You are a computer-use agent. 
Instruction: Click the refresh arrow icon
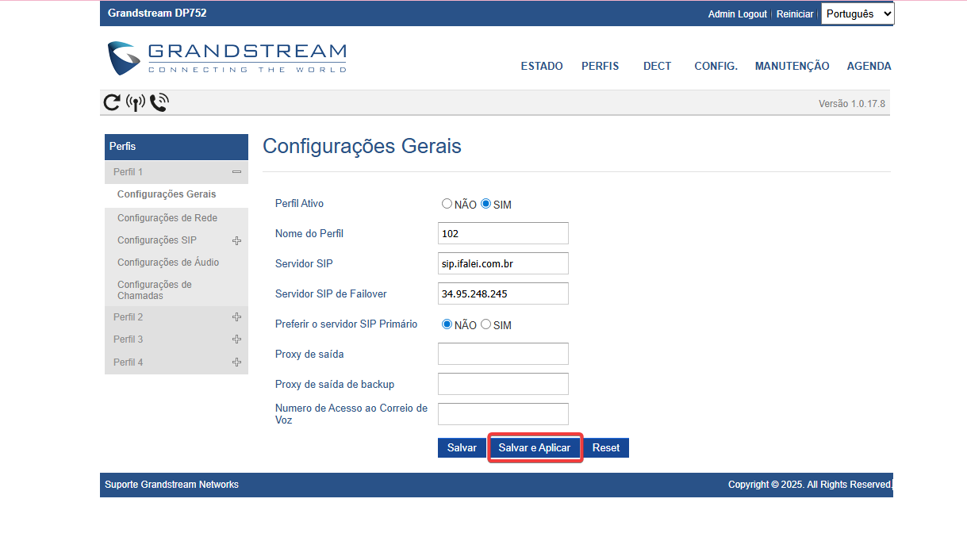112,102
